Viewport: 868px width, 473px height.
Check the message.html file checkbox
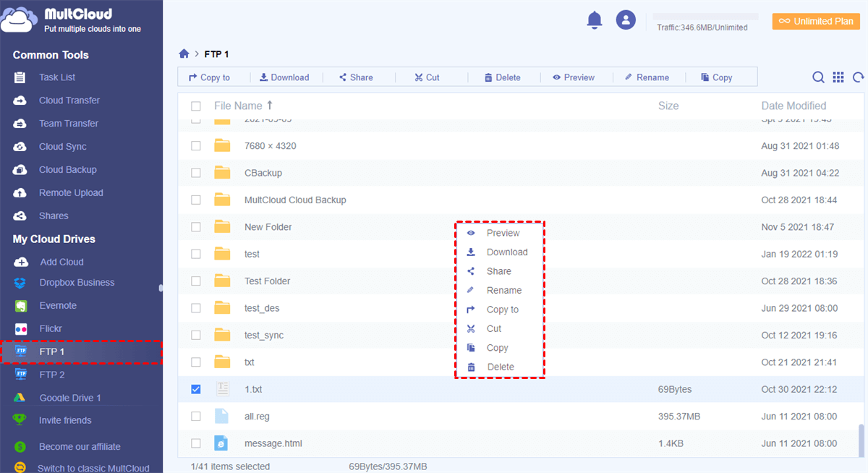click(196, 443)
